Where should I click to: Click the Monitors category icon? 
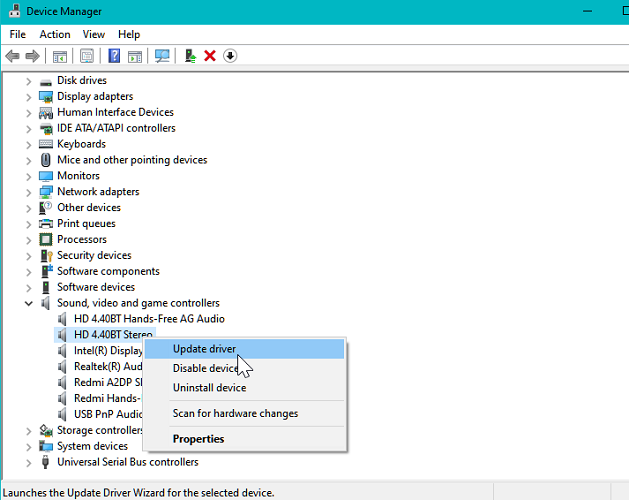coord(46,176)
